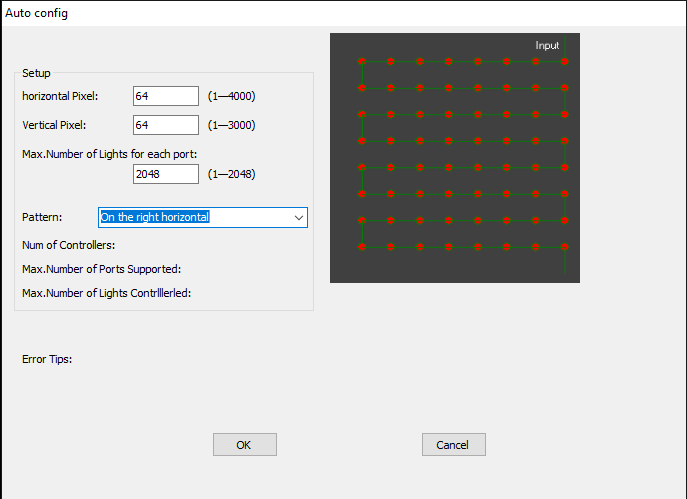Click the OK button
This screenshot has height=499, width=687.
pos(245,445)
